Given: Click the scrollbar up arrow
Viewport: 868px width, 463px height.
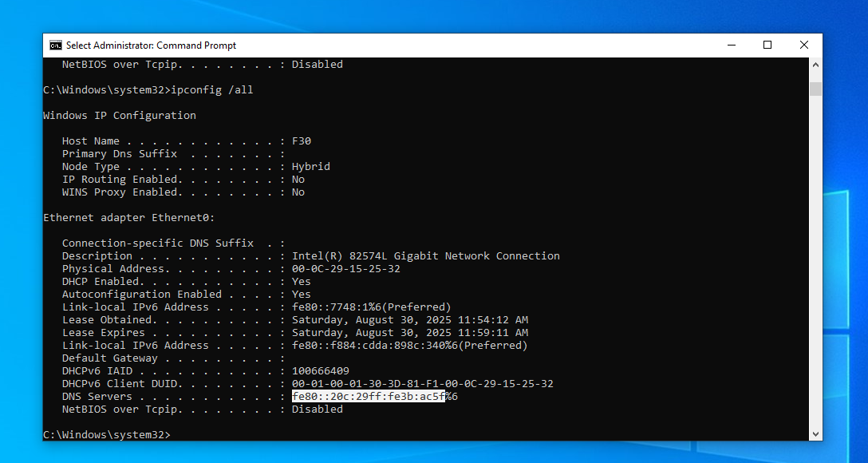Looking at the screenshot, I should point(815,65).
